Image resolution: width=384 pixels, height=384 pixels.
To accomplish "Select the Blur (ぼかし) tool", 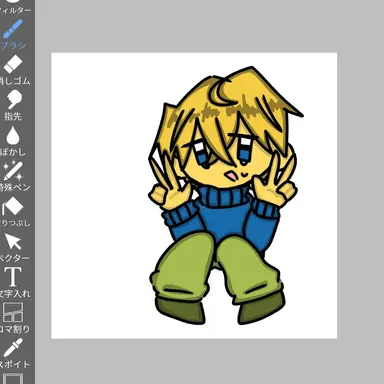I will 13,140.
